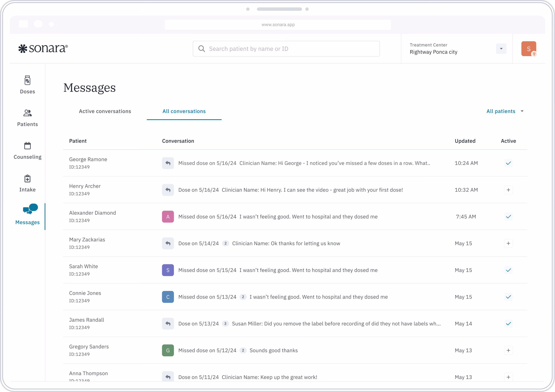The height and width of the screenshot is (392, 555).
Task: Click the Updated column header
Action: pyautogui.click(x=465, y=141)
